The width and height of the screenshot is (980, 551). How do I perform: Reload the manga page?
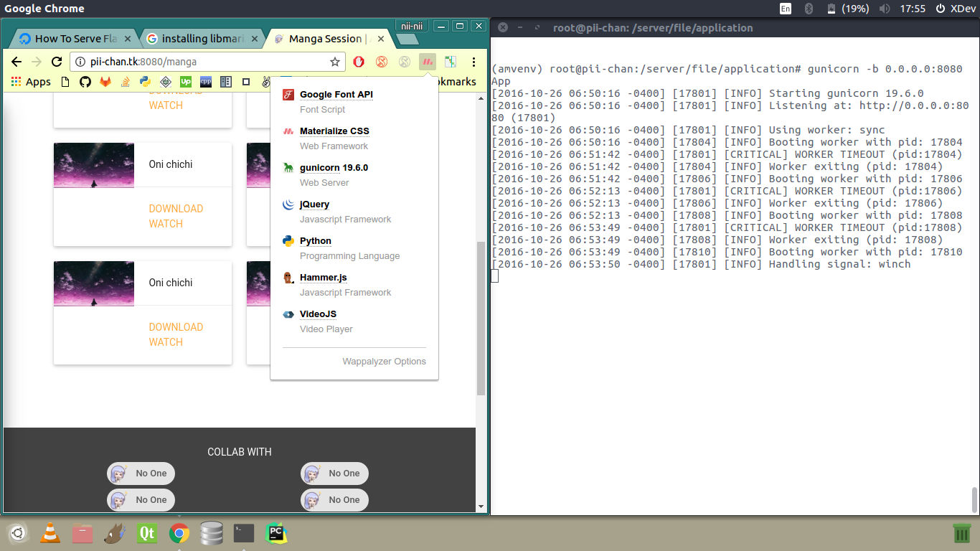click(57, 62)
